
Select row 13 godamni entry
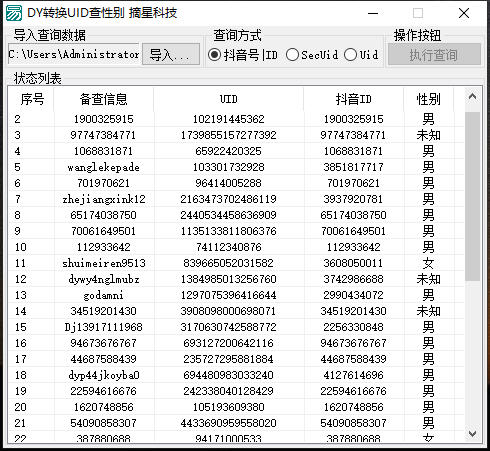236,295
